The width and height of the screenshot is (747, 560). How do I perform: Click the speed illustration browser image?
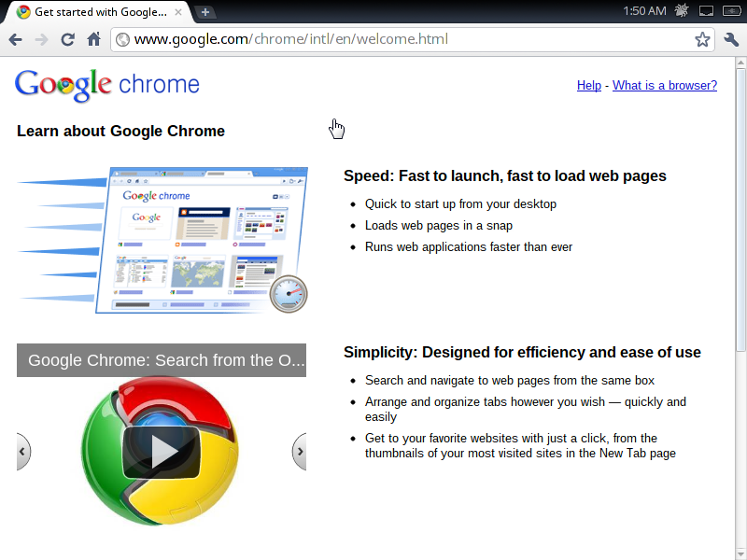pyautogui.click(x=162, y=240)
